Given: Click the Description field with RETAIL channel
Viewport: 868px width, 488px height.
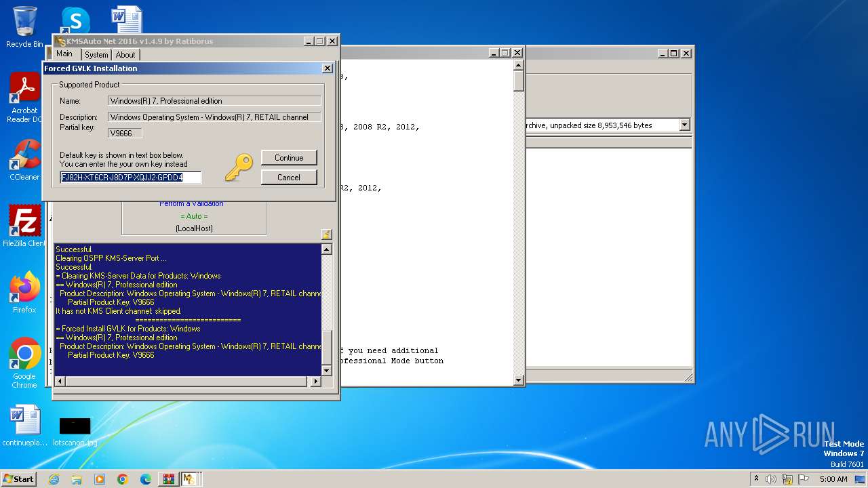Looking at the screenshot, I should pos(214,117).
